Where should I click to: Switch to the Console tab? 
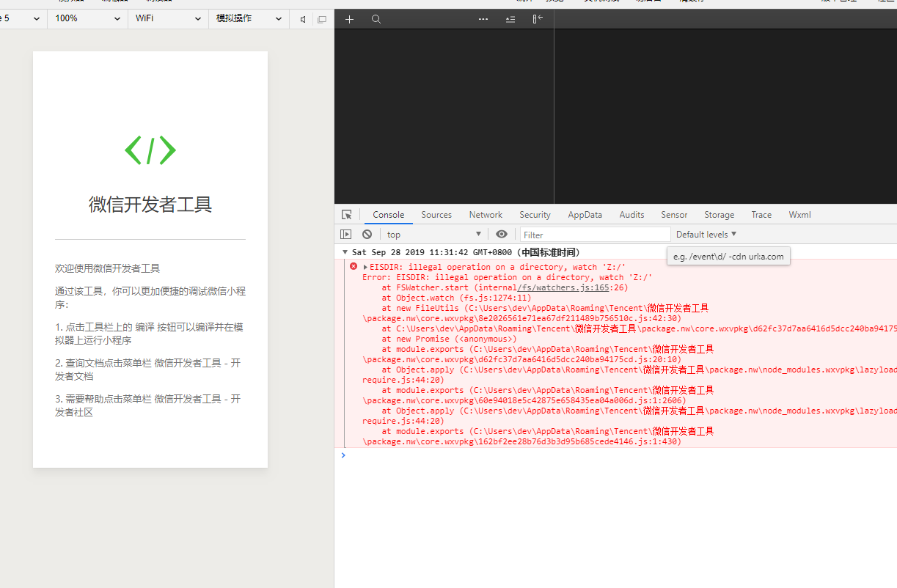(x=389, y=215)
